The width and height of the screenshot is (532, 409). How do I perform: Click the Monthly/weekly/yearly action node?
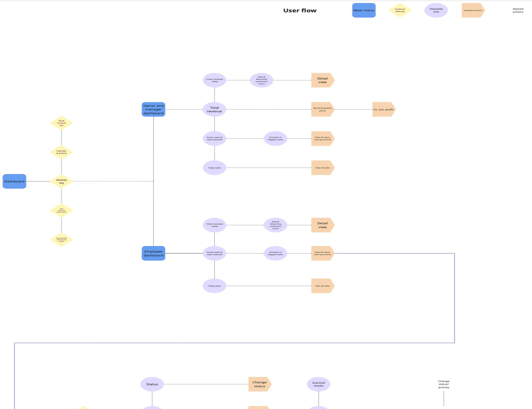pos(323,109)
